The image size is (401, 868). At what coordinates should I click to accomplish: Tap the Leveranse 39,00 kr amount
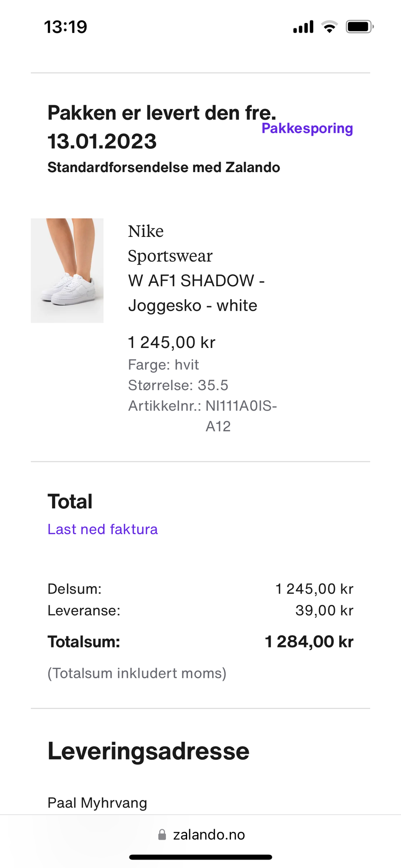coord(324,610)
